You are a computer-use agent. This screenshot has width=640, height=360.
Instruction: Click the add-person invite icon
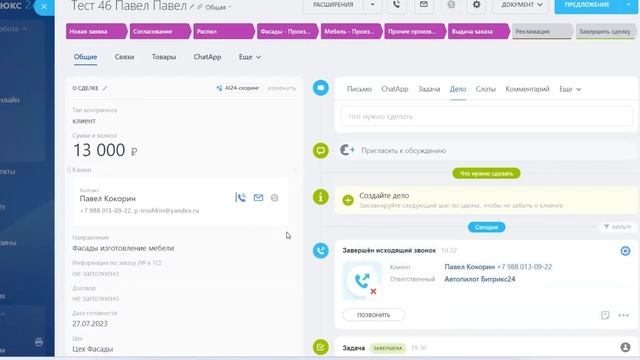tap(347, 150)
